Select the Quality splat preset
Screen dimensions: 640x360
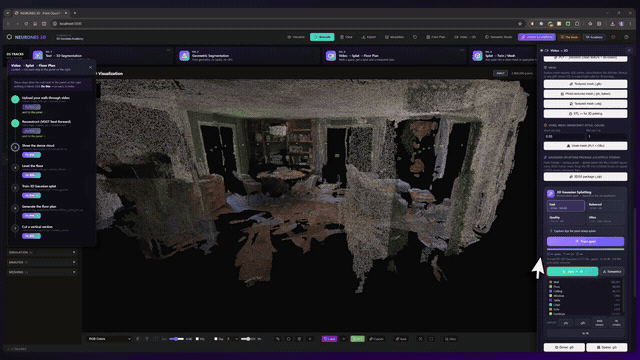point(566,219)
